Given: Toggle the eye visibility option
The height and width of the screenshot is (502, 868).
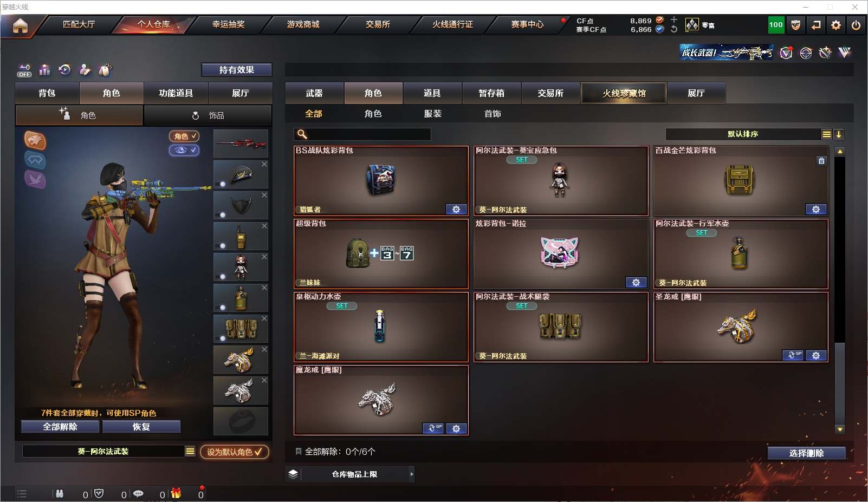Looking at the screenshot, I should pos(184,150).
